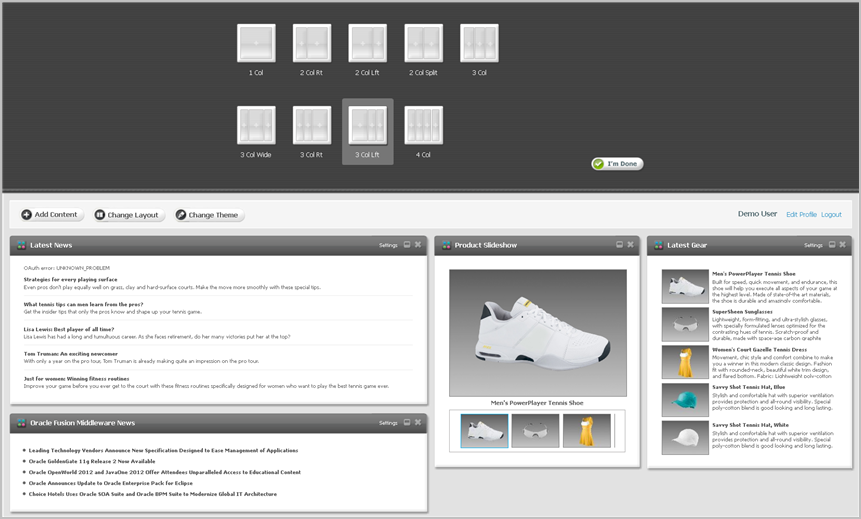Screen dimensions: 861x519
Task: Open 'Oracle Announces Update to Oracle Enterprise Pack' item
Action: [x=110, y=483]
